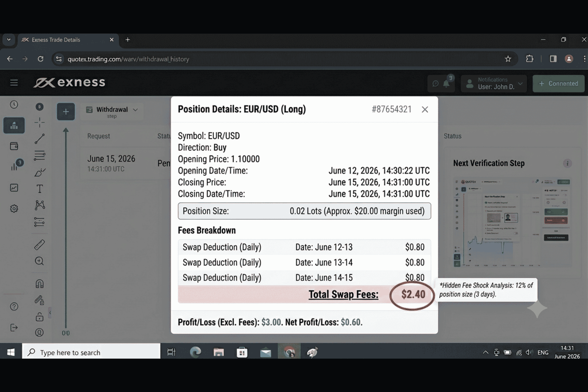Image resolution: width=588 pixels, height=392 pixels.
Task: Click the Type here to search box
Action: 91,351
